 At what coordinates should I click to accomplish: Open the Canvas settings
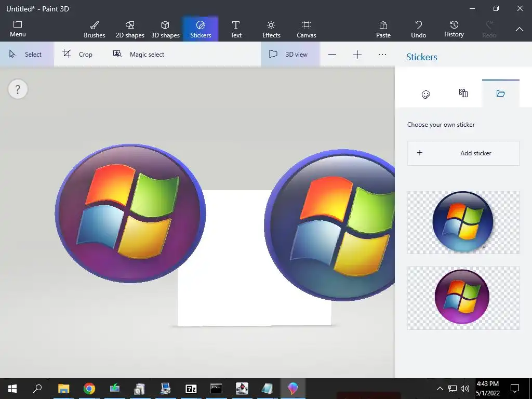pos(307,29)
